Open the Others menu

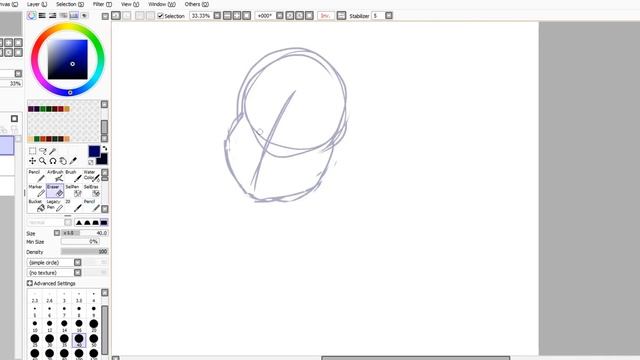(197, 4)
